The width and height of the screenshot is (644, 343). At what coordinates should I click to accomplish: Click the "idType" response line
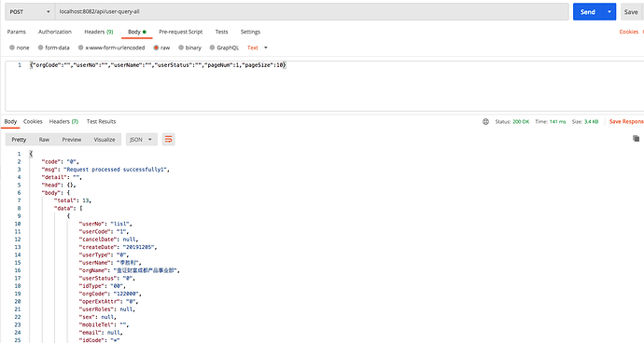click(103, 286)
